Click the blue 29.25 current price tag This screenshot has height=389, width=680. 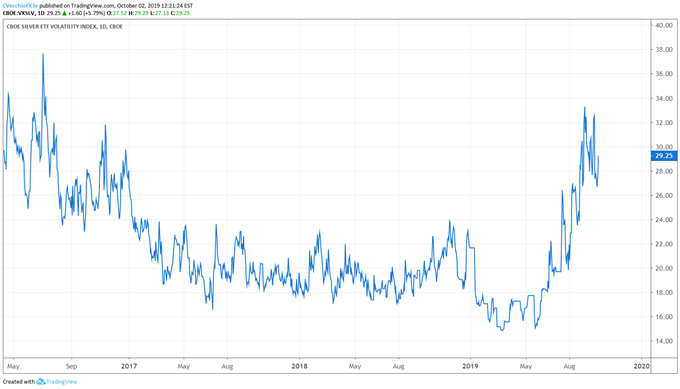pyautogui.click(x=664, y=156)
